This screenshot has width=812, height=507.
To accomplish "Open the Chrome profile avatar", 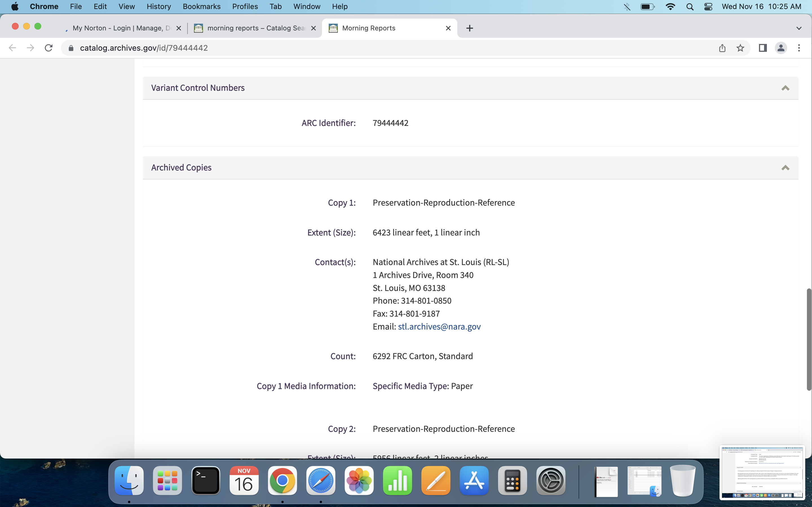I will [x=781, y=48].
